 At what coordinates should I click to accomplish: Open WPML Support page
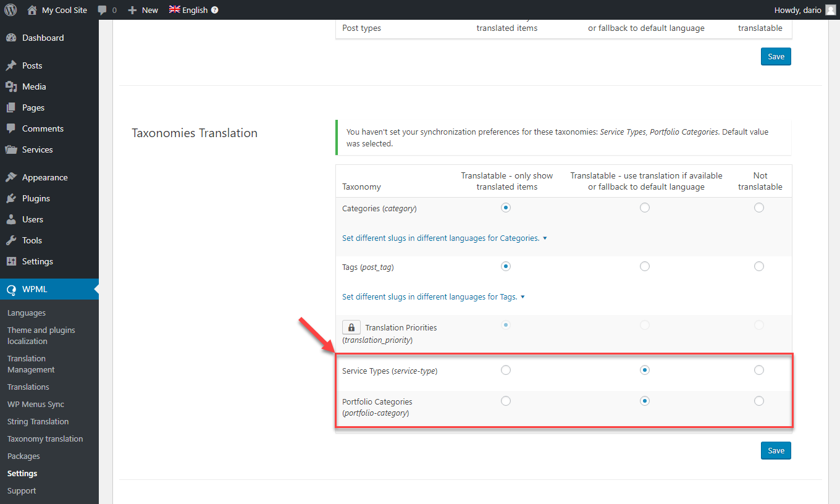coord(22,491)
